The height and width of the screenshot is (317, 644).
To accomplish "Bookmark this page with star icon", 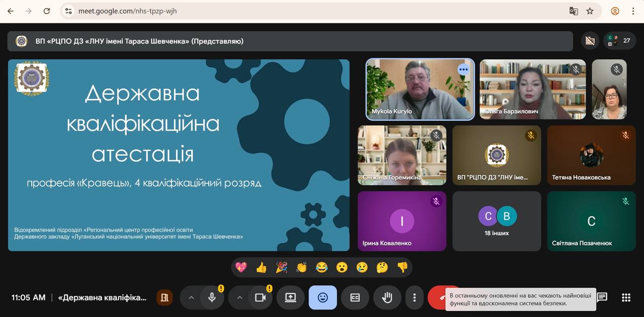I will coord(590,11).
